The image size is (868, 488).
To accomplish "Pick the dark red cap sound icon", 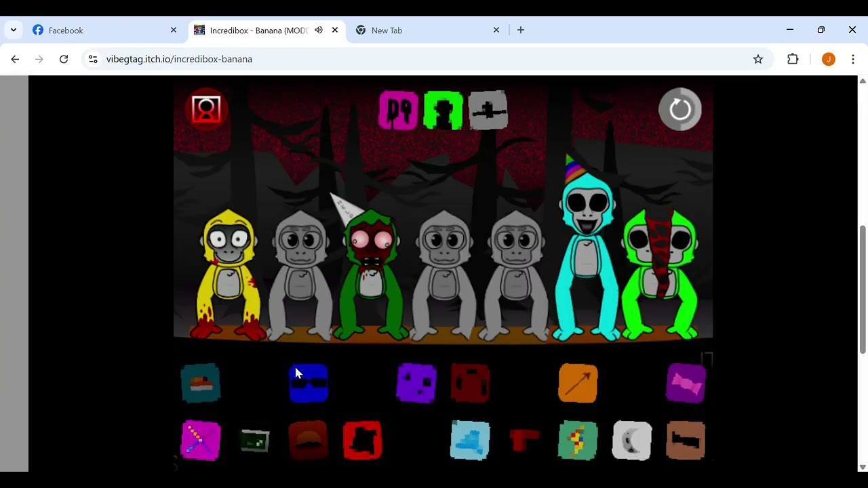I will (309, 441).
